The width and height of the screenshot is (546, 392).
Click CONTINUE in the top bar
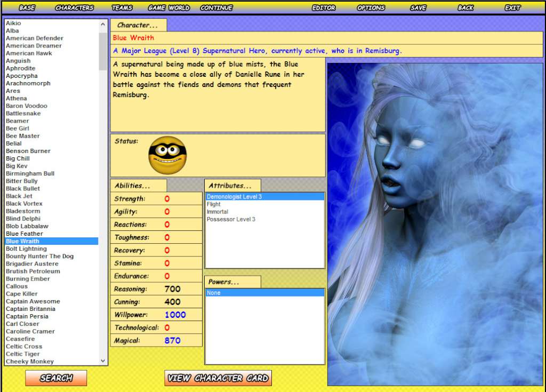click(216, 7)
